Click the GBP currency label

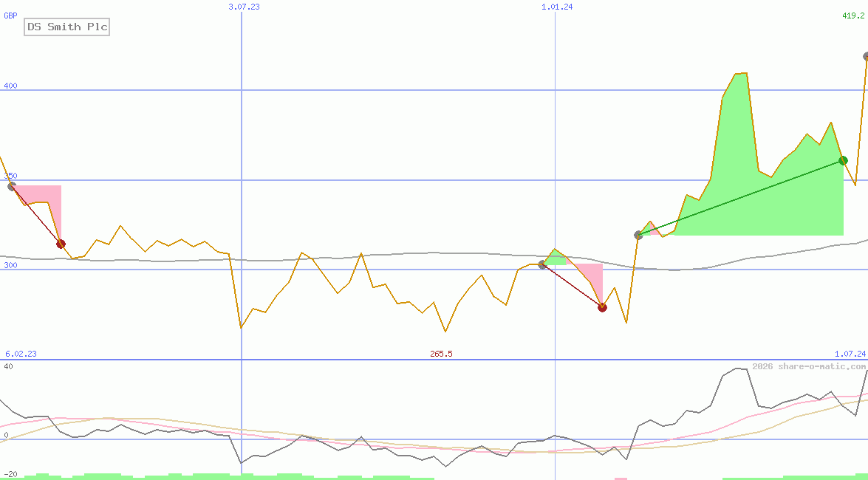pos(10,15)
